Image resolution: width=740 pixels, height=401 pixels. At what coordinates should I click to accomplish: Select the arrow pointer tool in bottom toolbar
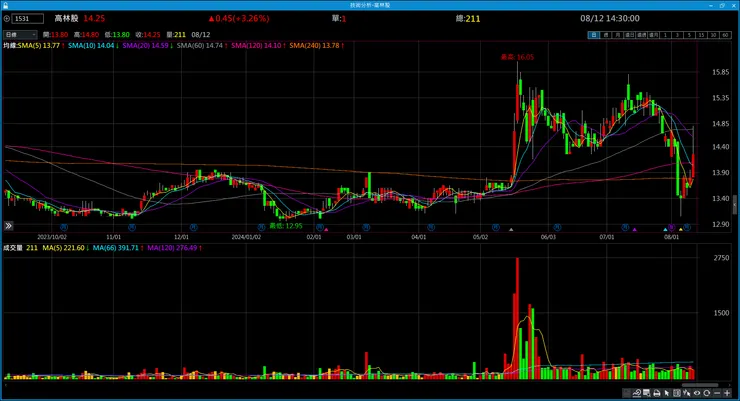click(x=666, y=393)
